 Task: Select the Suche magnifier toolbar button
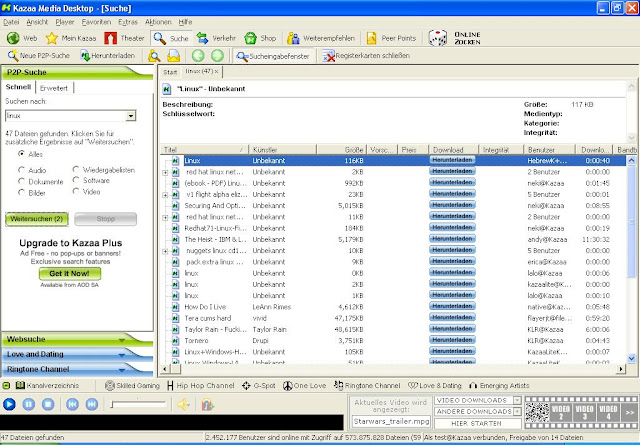[x=171, y=38]
